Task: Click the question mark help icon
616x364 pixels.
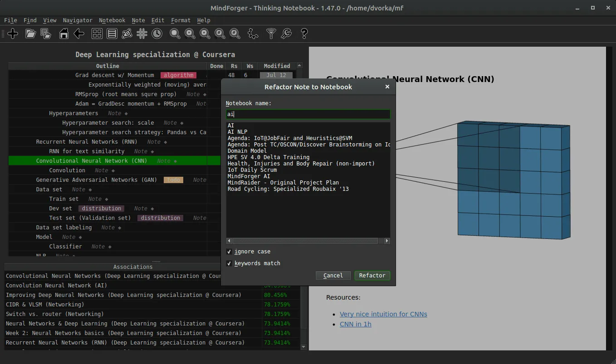Action: [x=304, y=34]
